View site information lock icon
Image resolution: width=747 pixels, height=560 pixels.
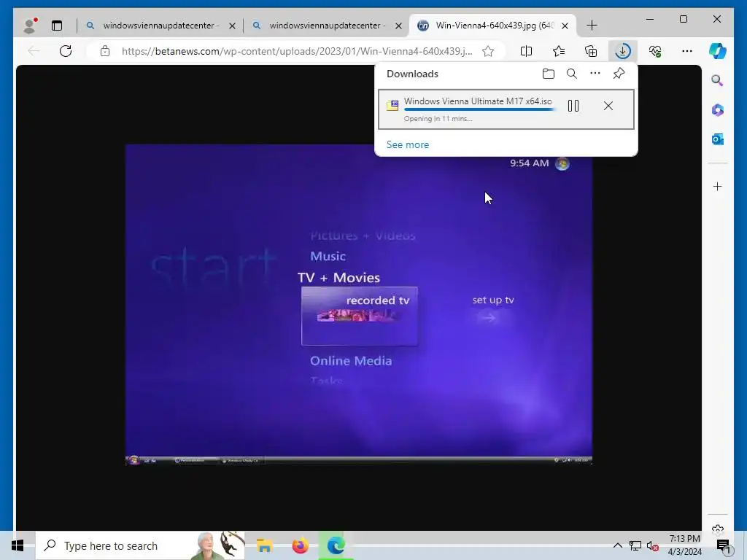coord(105,51)
